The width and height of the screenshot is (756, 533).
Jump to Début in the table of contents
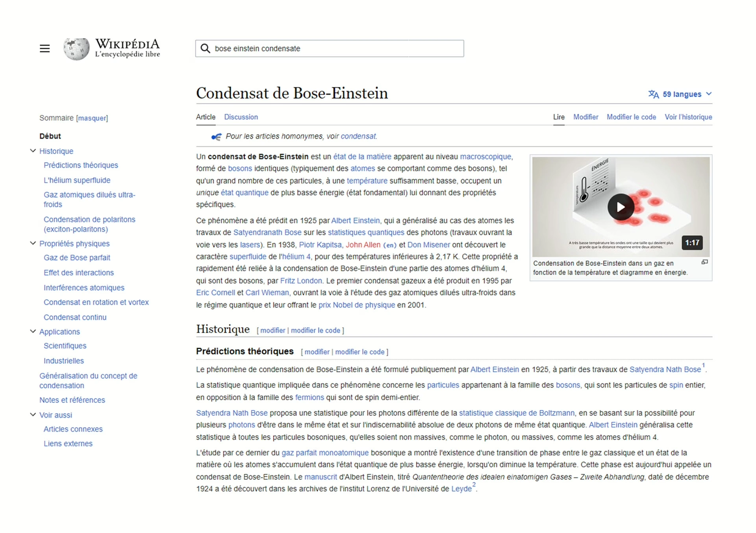(50, 136)
